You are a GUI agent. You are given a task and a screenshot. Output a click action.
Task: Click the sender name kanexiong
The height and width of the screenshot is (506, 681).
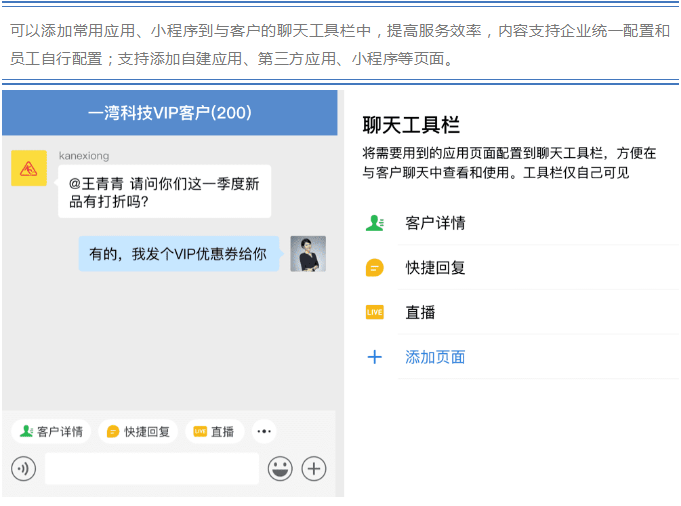coord(84,155)
